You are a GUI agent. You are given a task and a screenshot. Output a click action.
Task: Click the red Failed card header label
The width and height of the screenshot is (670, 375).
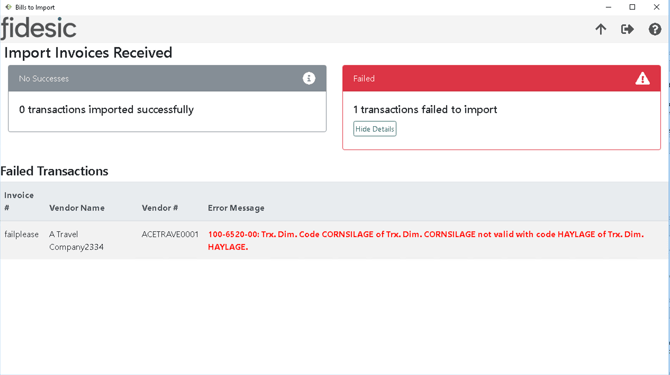364,79
